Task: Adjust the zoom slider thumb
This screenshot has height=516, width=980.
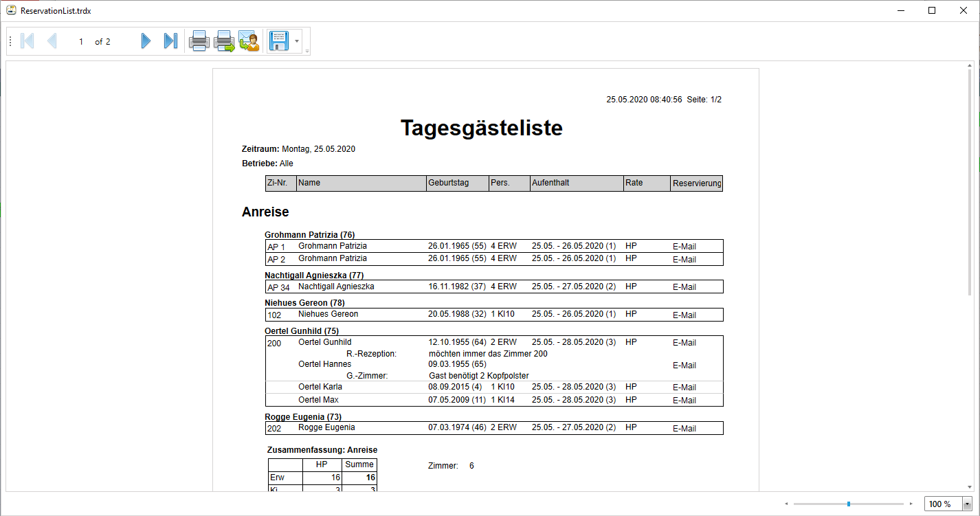Action: tap(849, 504)
